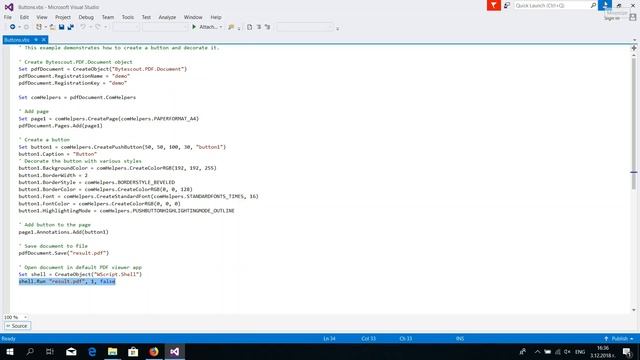Click the Undo toolbar icon
This screenshot has width=640, height=360.
coord(83,27)
